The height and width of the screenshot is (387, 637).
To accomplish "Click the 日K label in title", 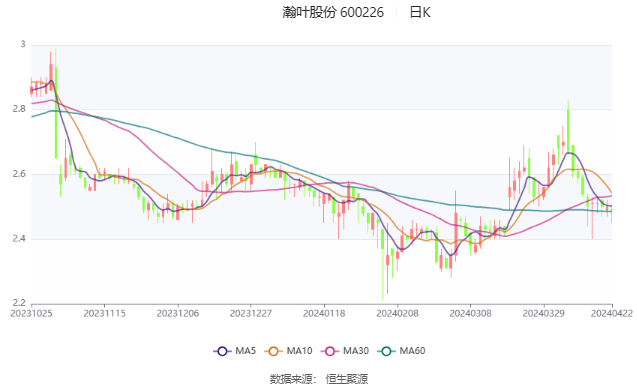I will click(x=420, y=12).
